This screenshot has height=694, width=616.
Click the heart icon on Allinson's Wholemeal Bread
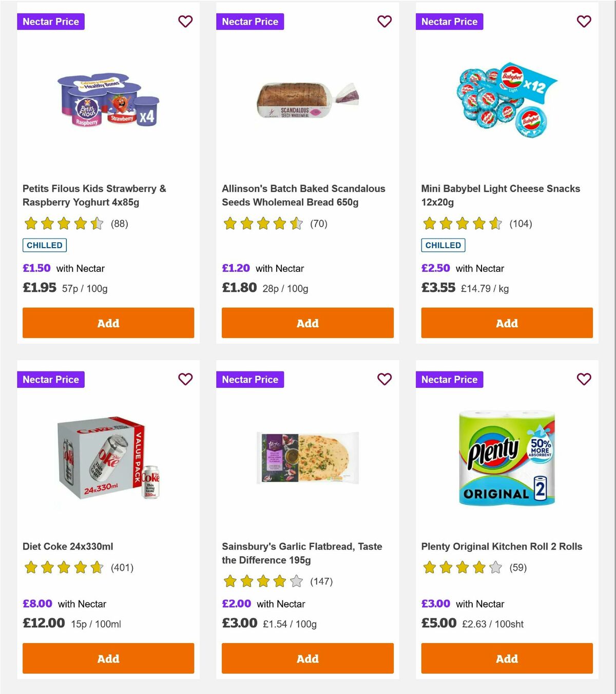tap(384, 22)
